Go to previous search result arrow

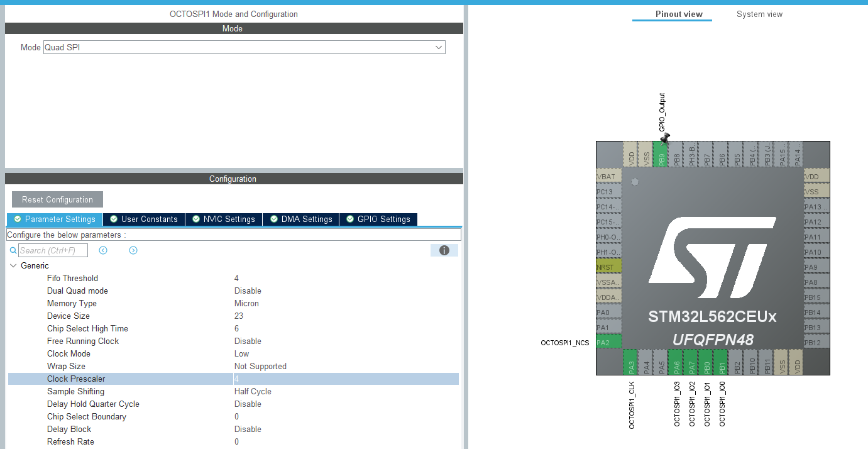pyautogui.click(x=103, y=250)
